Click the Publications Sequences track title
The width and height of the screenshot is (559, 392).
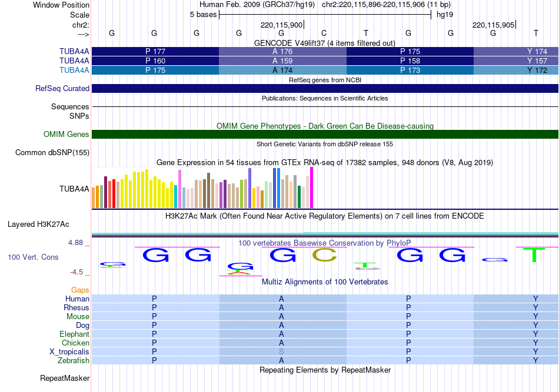pyautogui.click(x=325, y=98)
